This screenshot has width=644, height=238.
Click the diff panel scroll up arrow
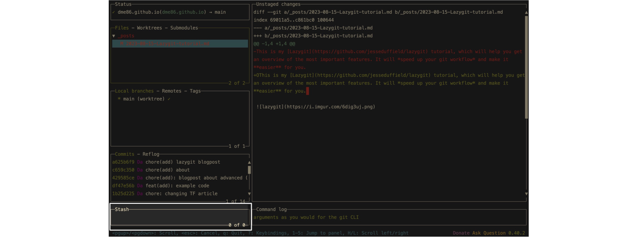coord(526,12)
